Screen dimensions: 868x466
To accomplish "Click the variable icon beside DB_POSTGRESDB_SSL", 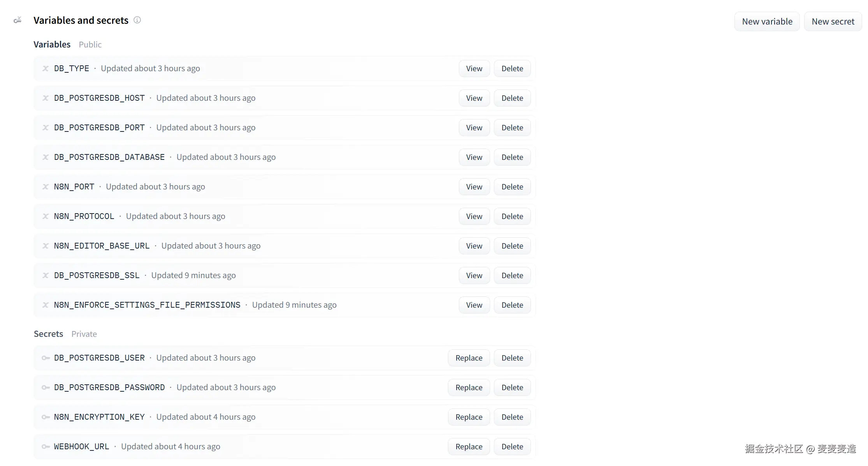I will click(x=46, y=275).
